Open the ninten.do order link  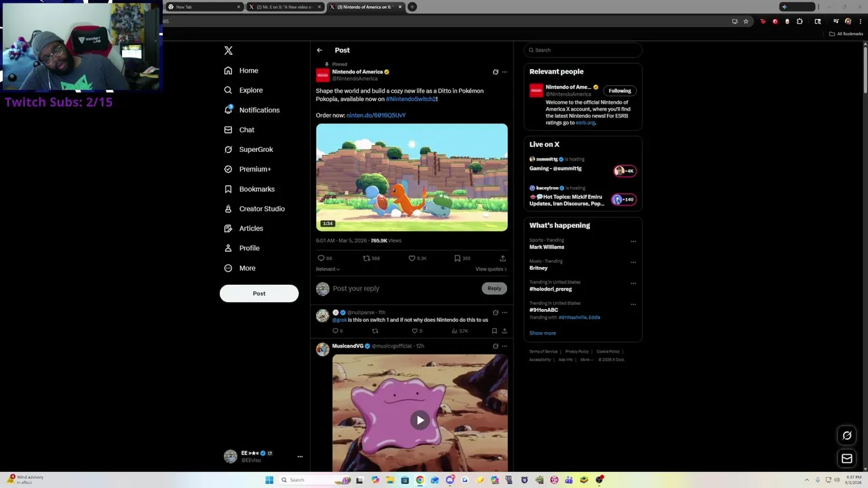point(376,115)
